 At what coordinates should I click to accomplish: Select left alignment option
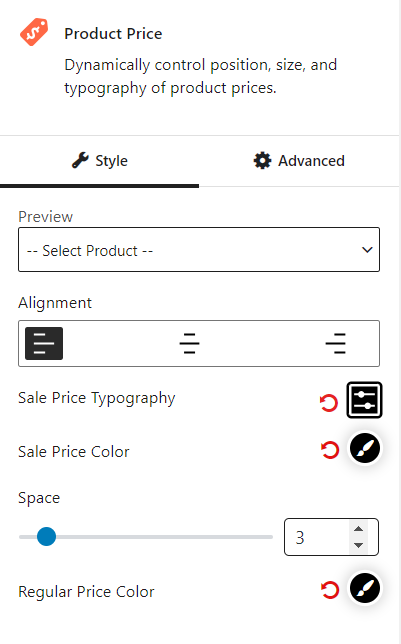tap(44, 343)
